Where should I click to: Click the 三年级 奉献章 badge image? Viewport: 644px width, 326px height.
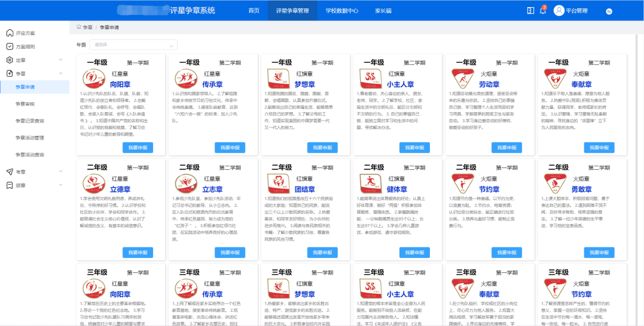click(x=463, y=288)
